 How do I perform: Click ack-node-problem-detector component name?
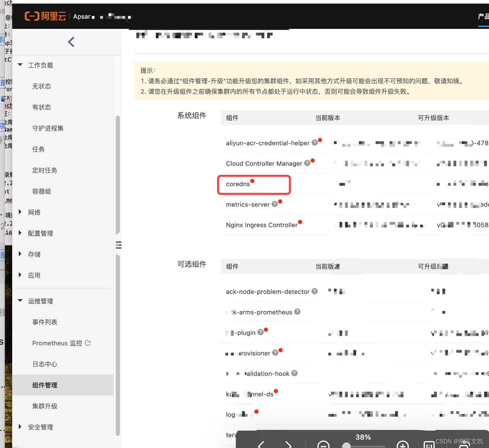point(268,291)
